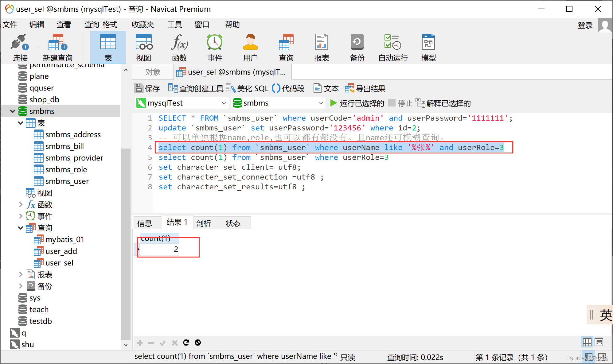
Task: Open the smbms database dropdown
Action: click(278, 103)
